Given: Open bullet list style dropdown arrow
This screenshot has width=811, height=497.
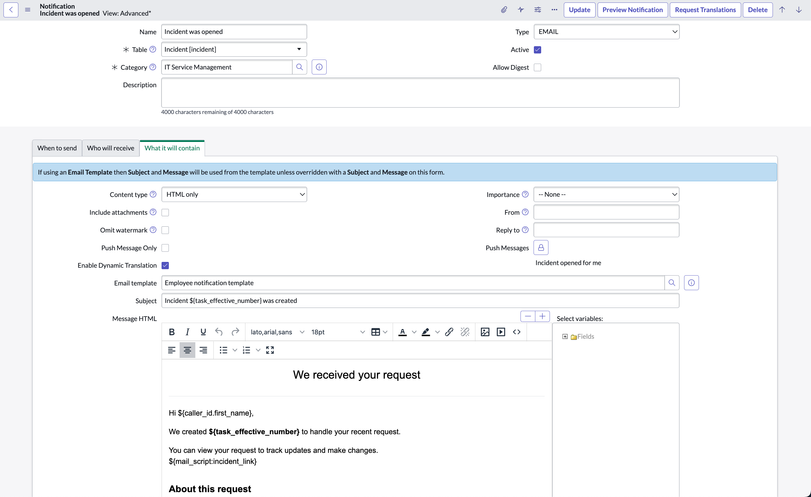Looking at the screenshot, I should pyautogui.click(x=235, y=350).
